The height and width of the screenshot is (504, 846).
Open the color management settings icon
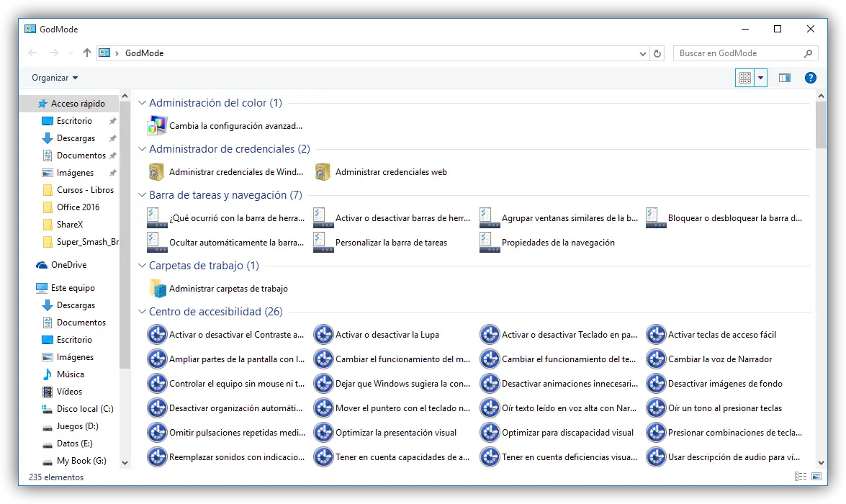[x=157, y=126]
